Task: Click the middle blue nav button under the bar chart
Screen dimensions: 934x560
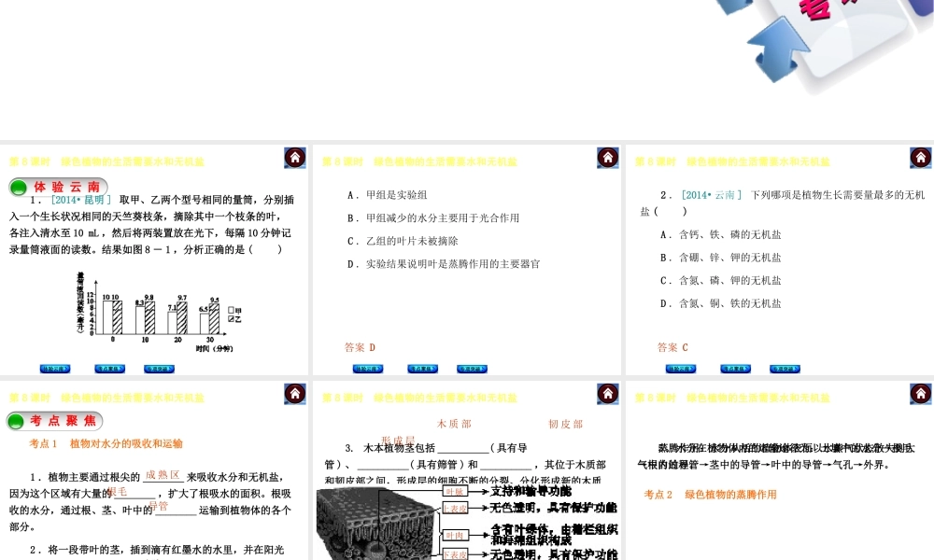Action: pyautogui.click(x=109, y=369)
